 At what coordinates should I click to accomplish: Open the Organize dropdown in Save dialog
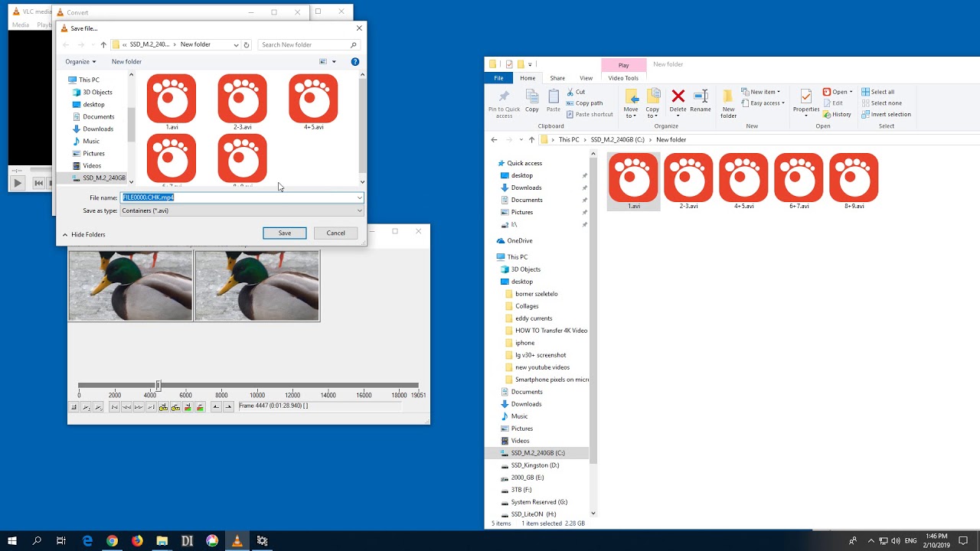tap(80, 62)
